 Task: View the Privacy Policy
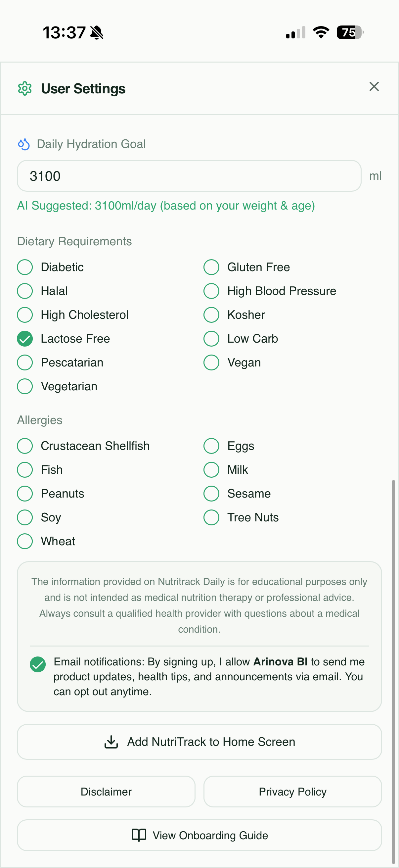point(292,792)
